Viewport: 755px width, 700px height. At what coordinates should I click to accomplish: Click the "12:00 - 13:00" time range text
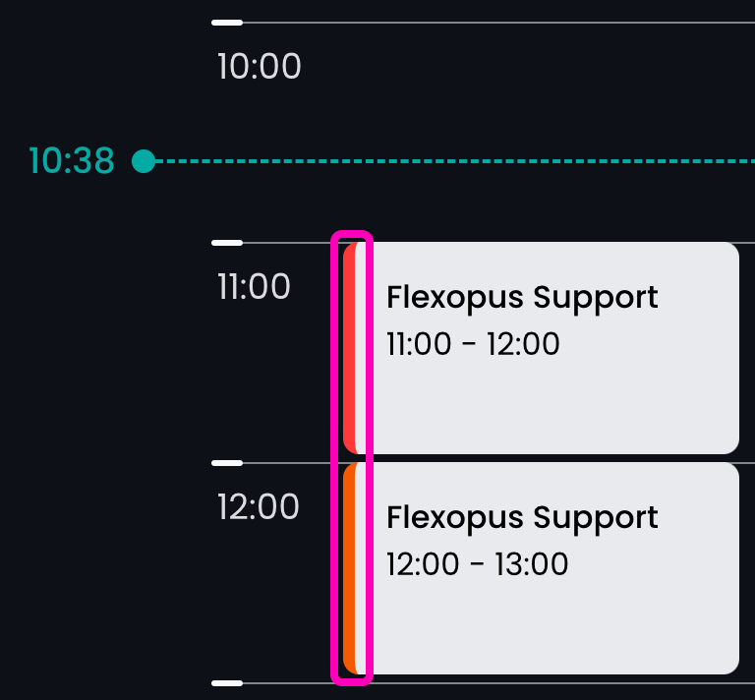point(477,564)
